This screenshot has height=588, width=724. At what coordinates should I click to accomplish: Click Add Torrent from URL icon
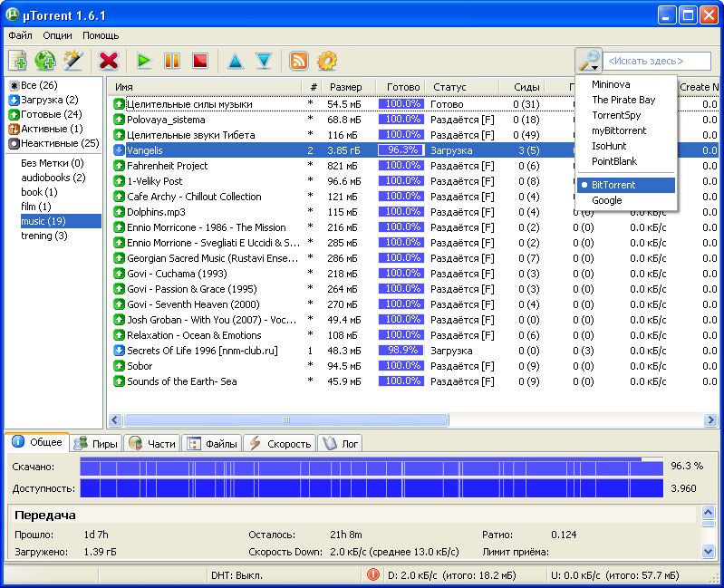pos(45,61)
